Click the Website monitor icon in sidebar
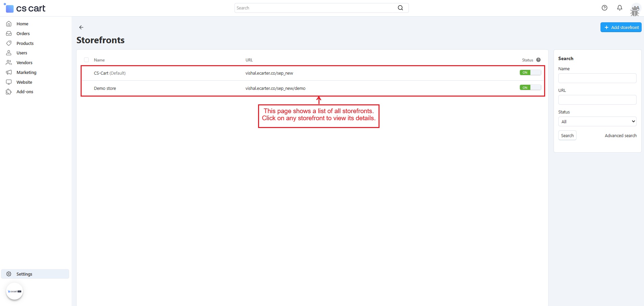 [x=9, y=82]
